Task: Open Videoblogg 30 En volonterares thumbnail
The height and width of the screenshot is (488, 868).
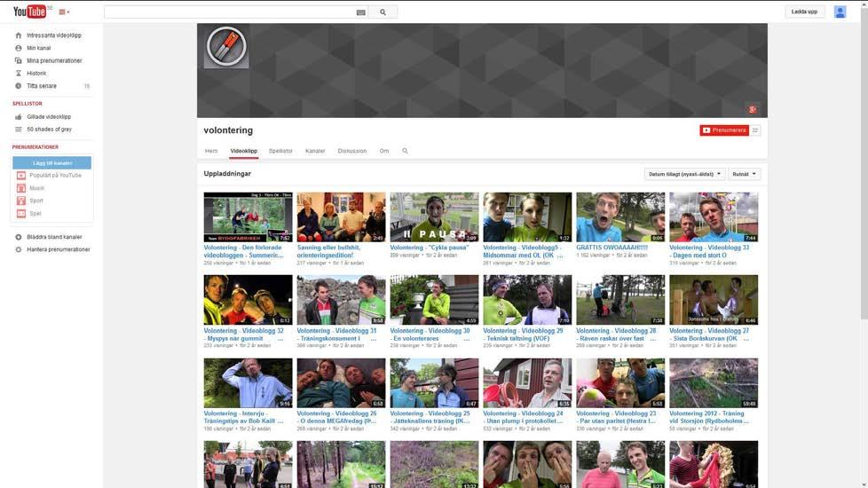Action: click(434, 300)
